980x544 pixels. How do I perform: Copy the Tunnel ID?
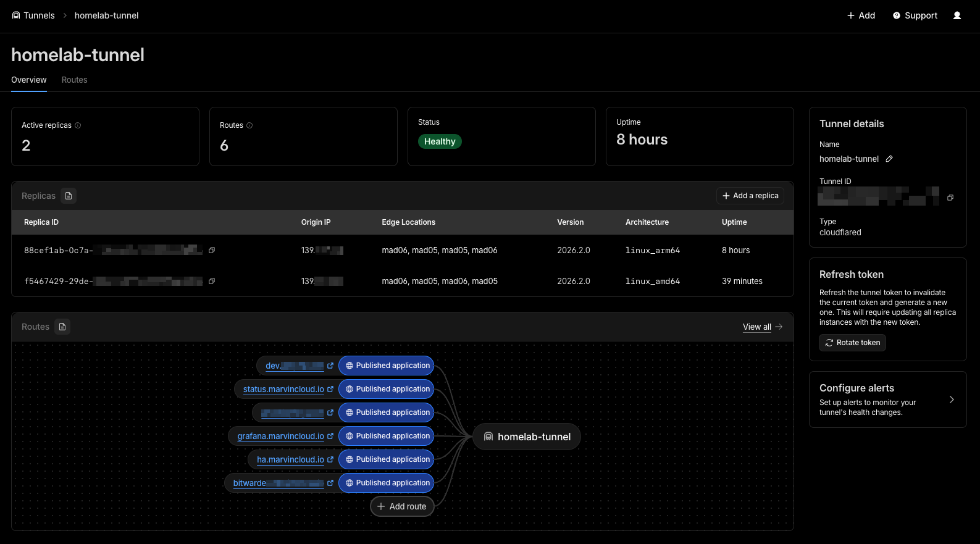point(950,198)
